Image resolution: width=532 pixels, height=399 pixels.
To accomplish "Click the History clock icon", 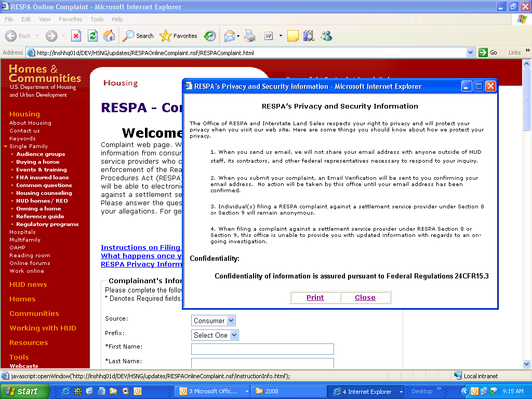I will click(x=210, y=36).
